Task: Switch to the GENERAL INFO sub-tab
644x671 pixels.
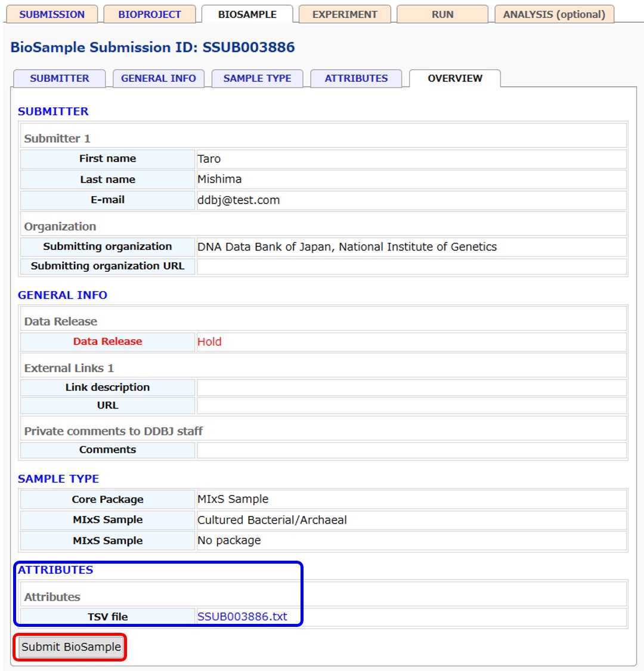Action: pyautogui.click(x=159, y=78)
